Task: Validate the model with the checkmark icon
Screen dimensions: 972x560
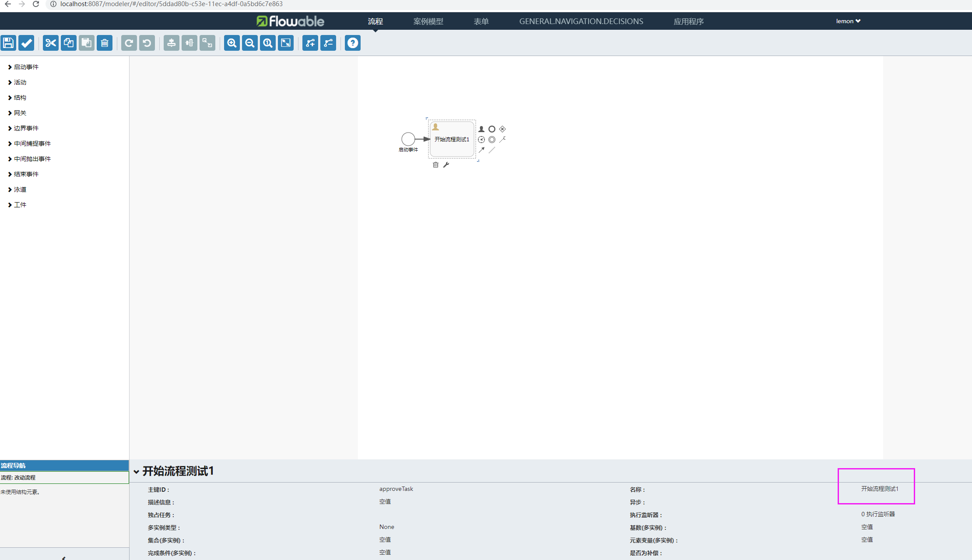Action: pos(26,43)
